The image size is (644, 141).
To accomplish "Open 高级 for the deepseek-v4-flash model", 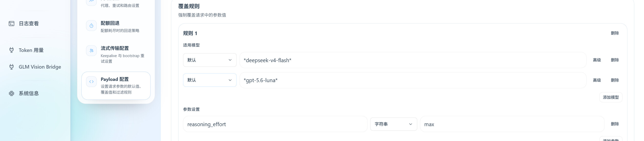I will (597, 60).
